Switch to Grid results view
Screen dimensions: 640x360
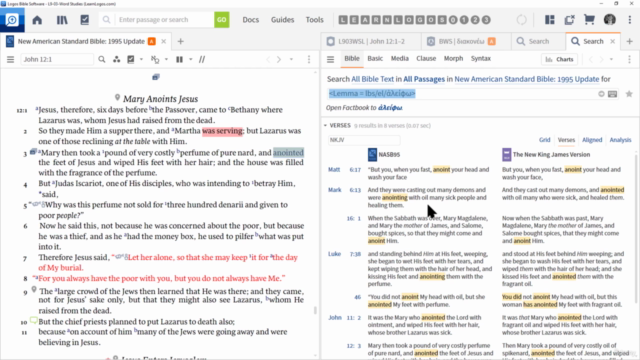tap(544, 140)
